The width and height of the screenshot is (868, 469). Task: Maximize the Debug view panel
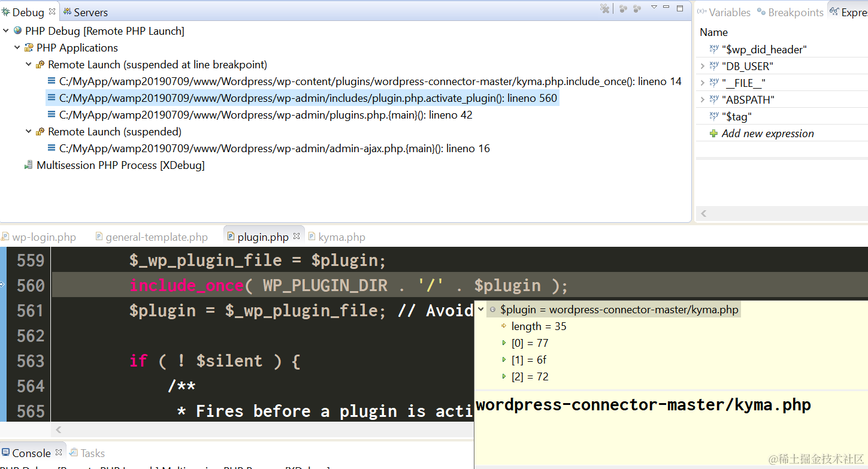[x=680, y=8]
